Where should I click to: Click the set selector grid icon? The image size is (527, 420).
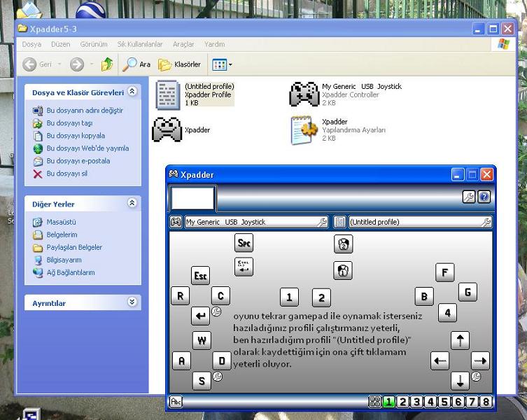(x=375, y=402)
